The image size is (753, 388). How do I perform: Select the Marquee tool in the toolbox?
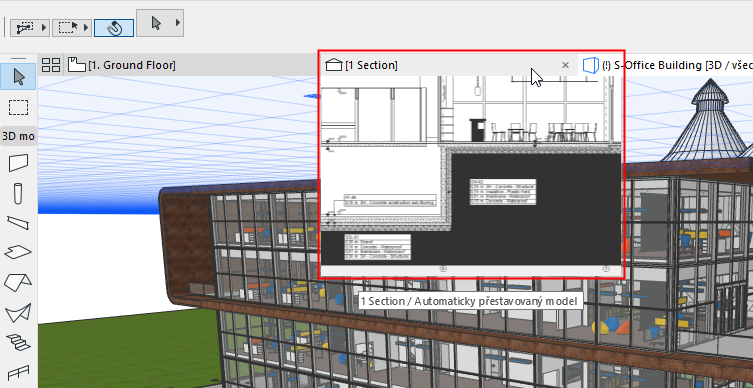click(18, 107)
